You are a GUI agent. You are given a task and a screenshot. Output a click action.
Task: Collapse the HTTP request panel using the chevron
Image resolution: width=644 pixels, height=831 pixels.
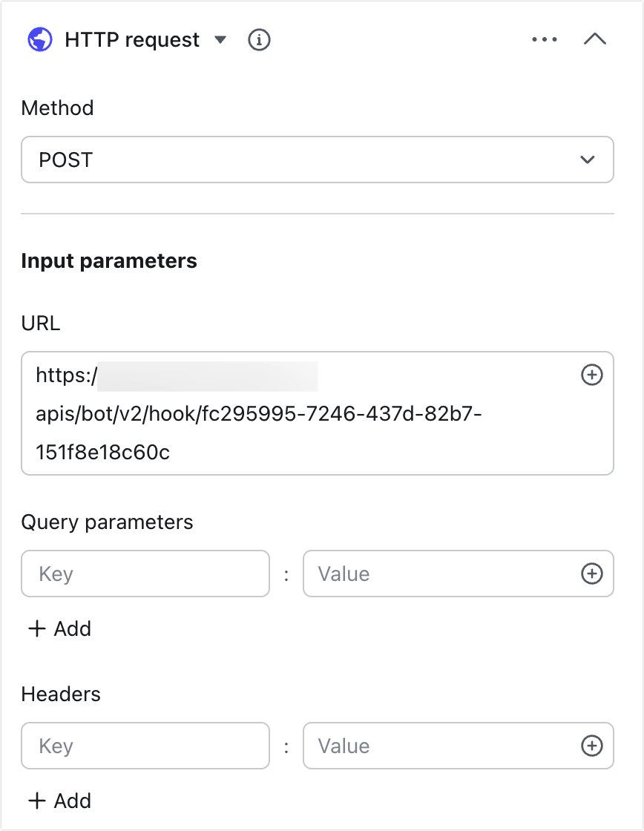click(595, 39)
